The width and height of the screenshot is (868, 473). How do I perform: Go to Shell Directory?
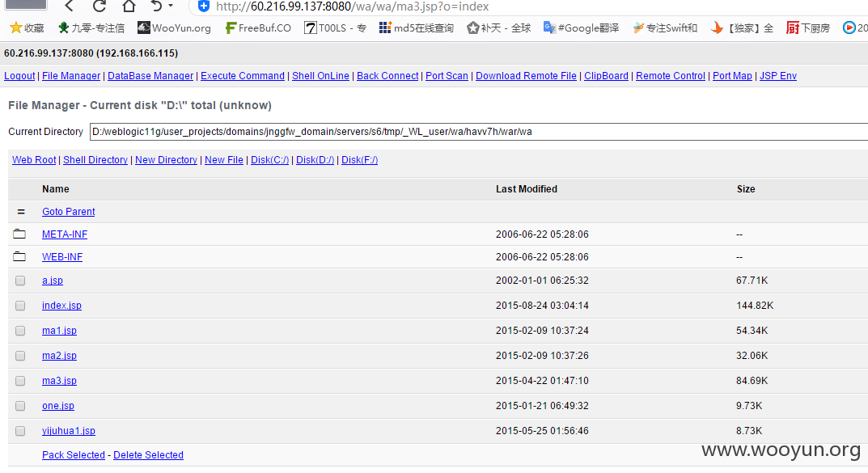coord(95,160)
